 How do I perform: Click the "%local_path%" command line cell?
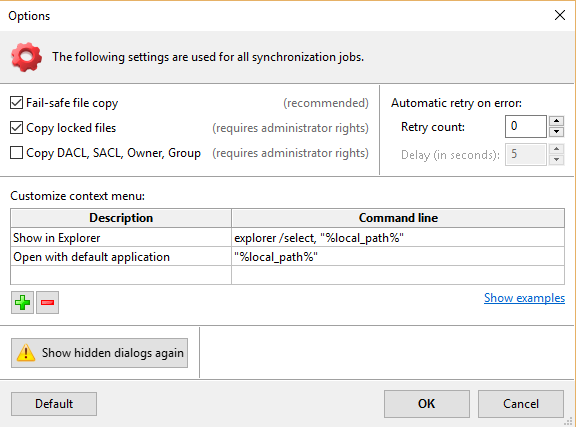click(x=398, y=256)
